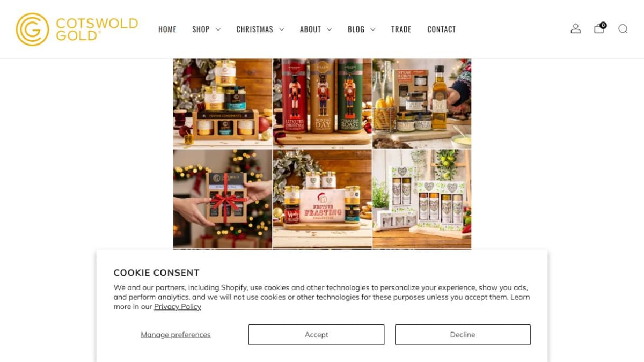This screenshot has height=362, width=644.
Task: Open the nutcracker tins photo
Action: 322,103
